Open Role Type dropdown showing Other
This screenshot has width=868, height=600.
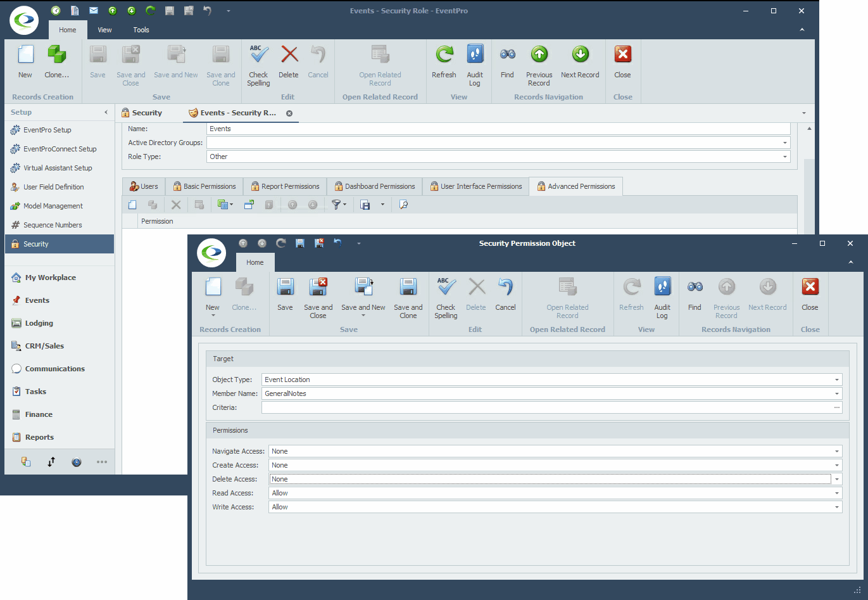click(785, 156)
